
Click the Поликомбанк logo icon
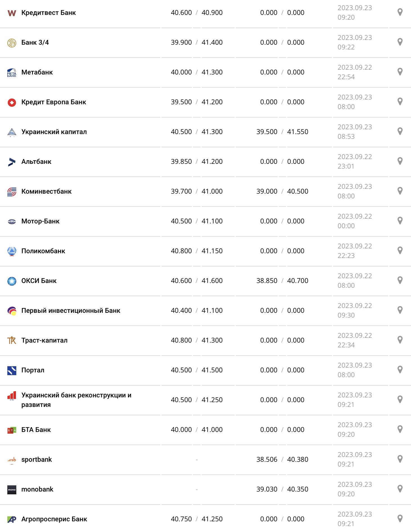(11, 251)
